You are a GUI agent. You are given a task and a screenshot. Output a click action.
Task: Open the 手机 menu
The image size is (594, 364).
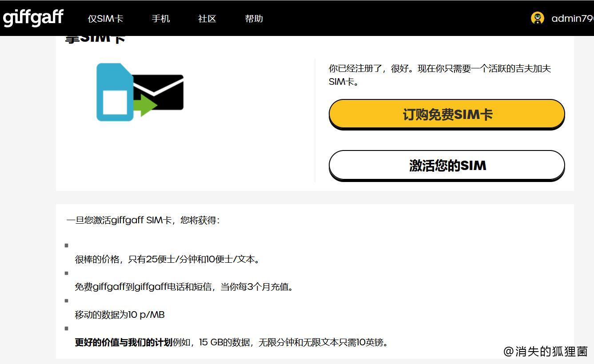click(161, 19)
